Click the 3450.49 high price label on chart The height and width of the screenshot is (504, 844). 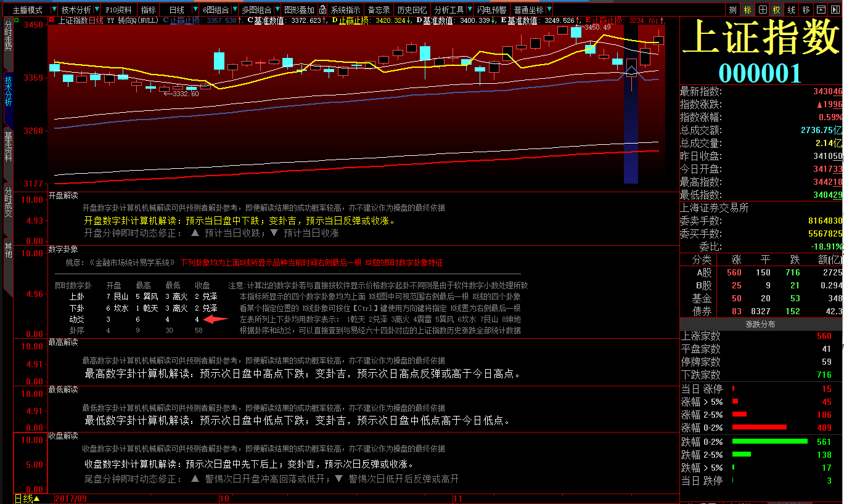597,27
